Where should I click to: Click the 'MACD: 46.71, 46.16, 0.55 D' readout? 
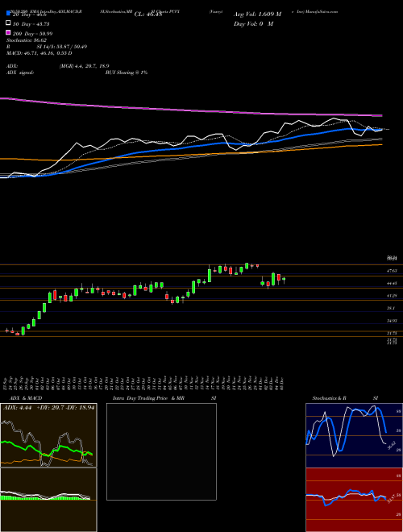pyautogui.click(x=39, y=53)
